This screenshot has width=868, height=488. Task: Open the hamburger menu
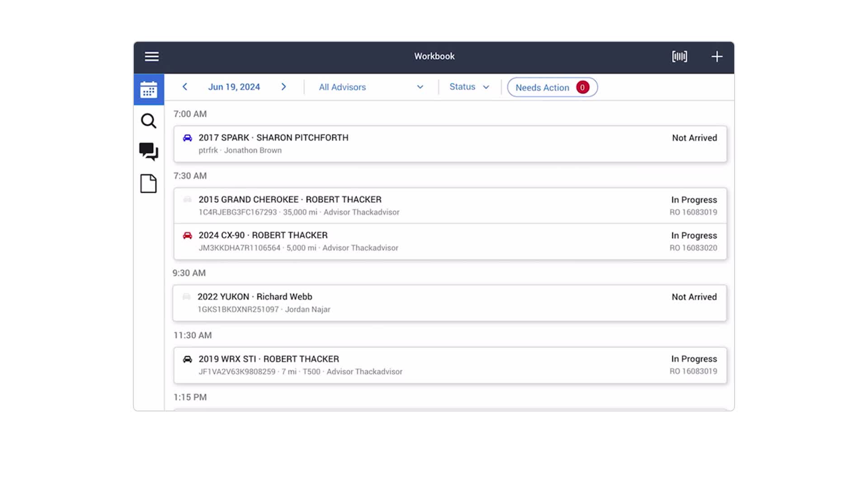point(151,56)
